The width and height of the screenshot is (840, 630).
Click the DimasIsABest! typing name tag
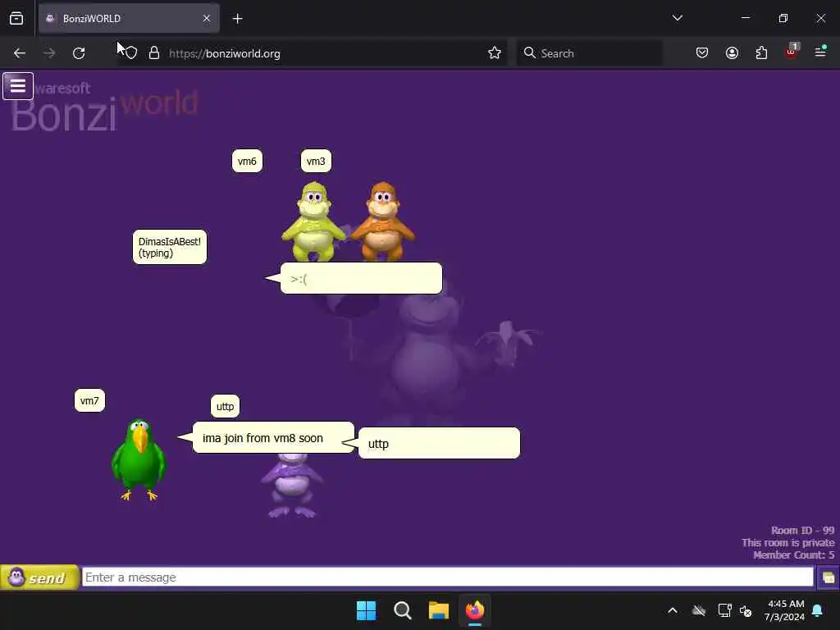click(169, 247)
